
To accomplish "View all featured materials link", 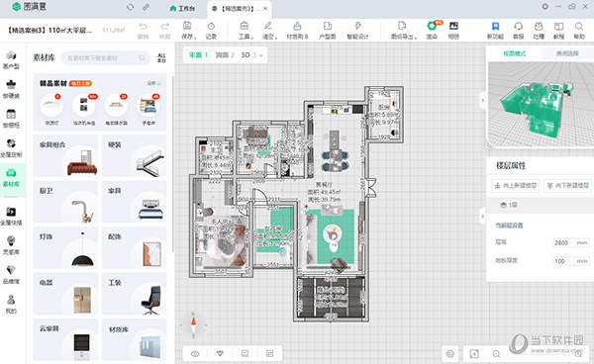I will tap(153, 83).
